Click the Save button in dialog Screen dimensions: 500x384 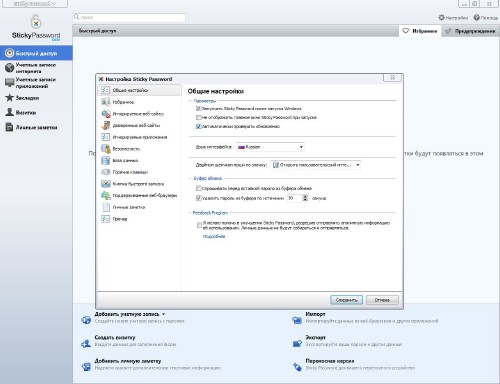[346, 300]
